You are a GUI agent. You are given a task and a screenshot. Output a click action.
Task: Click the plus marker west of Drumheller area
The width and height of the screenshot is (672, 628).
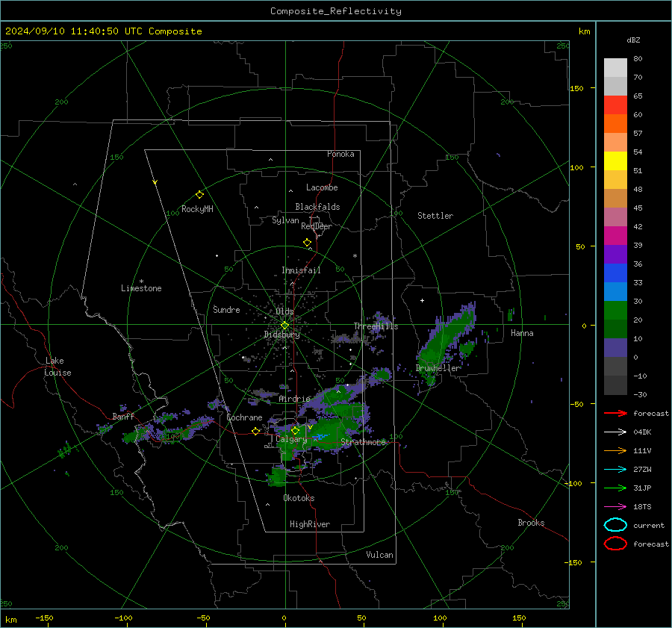422,300
